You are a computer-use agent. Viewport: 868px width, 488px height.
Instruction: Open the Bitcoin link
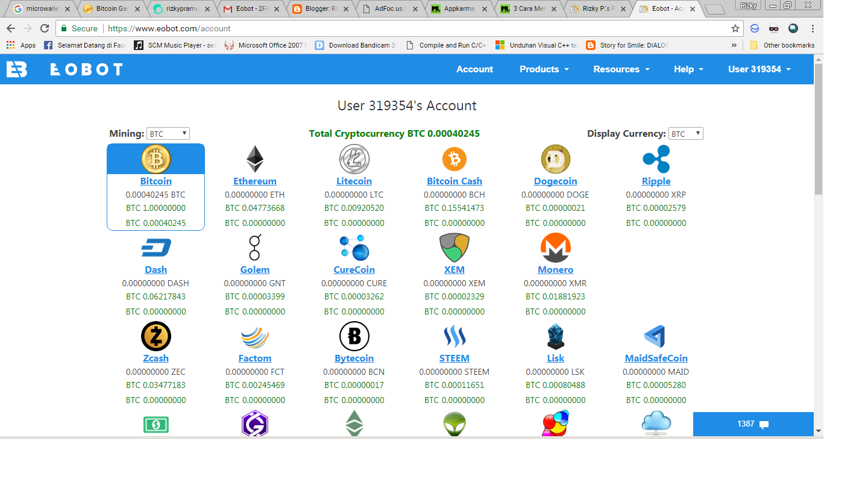(156, 181)
